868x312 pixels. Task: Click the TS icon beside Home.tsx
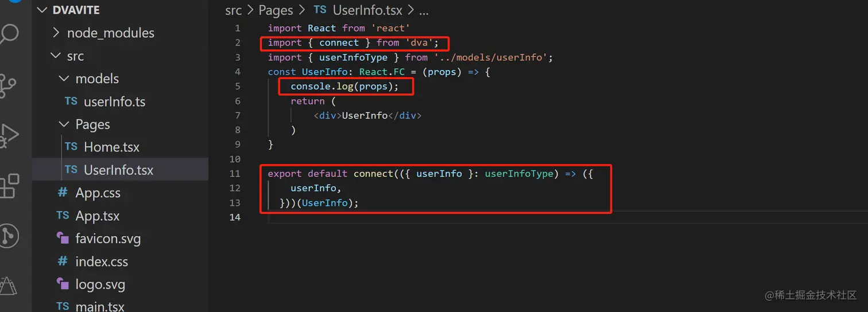71,147
